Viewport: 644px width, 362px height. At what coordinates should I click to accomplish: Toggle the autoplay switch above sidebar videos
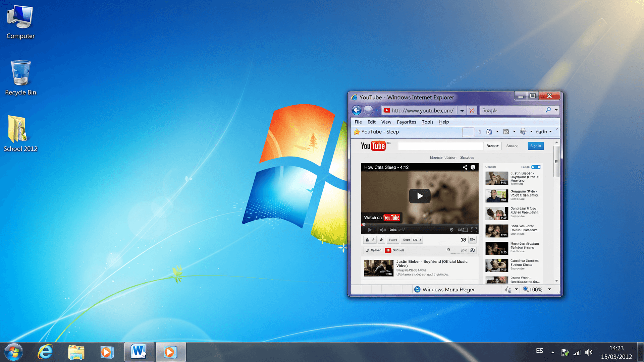pyautogui.click(x=536, y=167)
